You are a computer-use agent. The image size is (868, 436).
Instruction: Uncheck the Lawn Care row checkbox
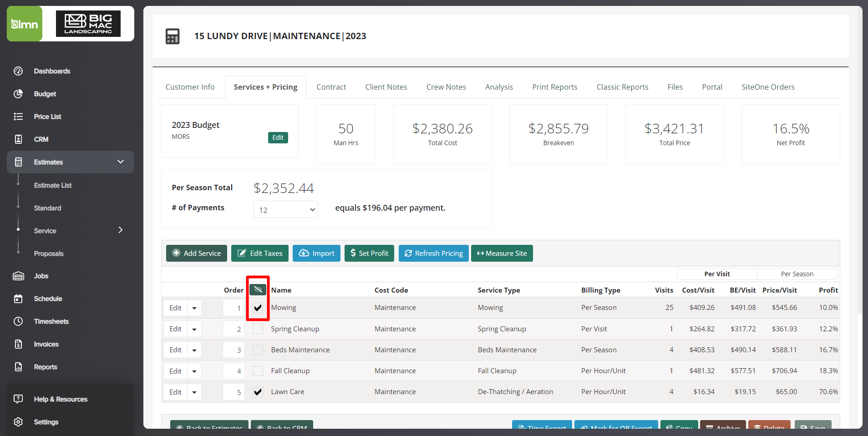click(258, 392)
